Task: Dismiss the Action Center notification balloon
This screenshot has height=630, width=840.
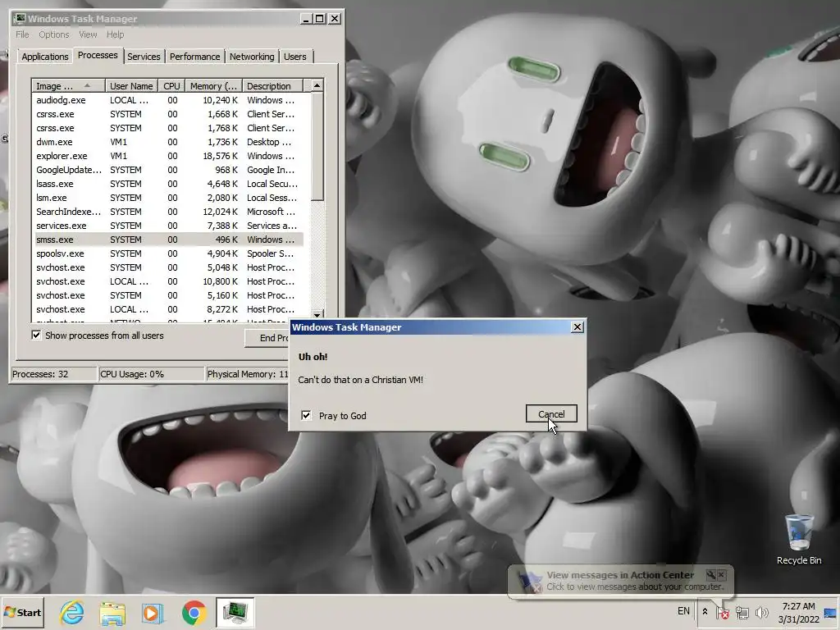Action: pyautogui.click(x=722, y=575)
